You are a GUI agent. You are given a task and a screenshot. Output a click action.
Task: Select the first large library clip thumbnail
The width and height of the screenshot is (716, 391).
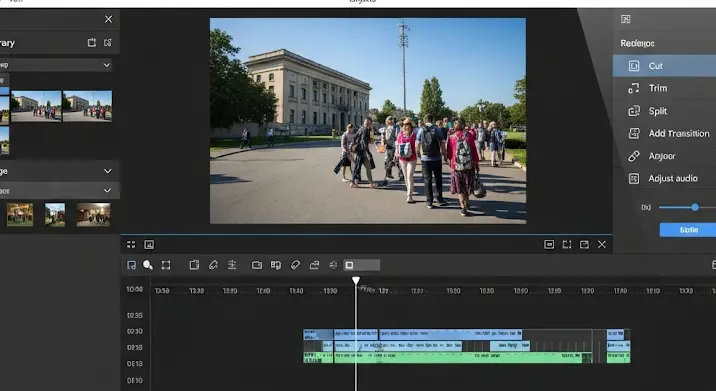pyautogui.click(x=36, y=106)
